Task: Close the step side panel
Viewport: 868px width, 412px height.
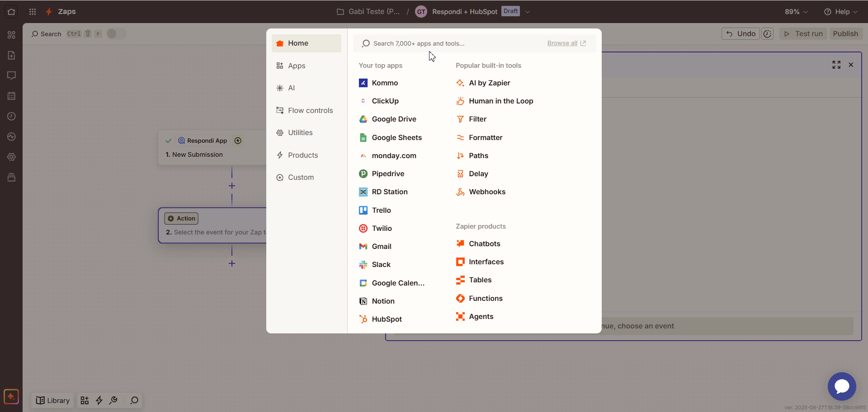Action: click(x=851, y=65)
